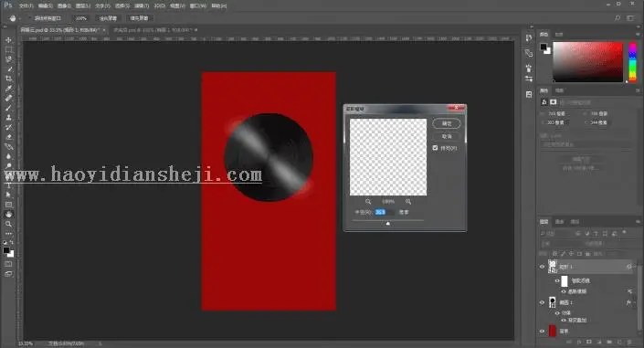Select the Eraser tool
The width and height of the screenshot is (644, 348).
click(8, 137)
